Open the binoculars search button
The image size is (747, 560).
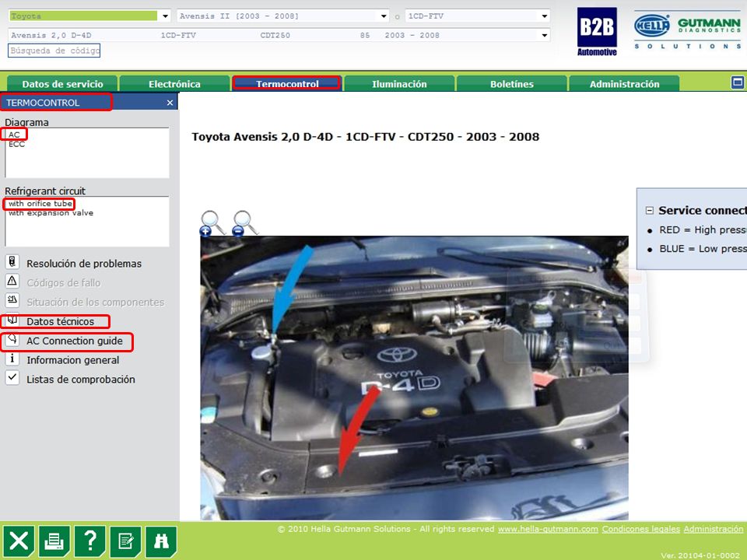coord(162,541)
